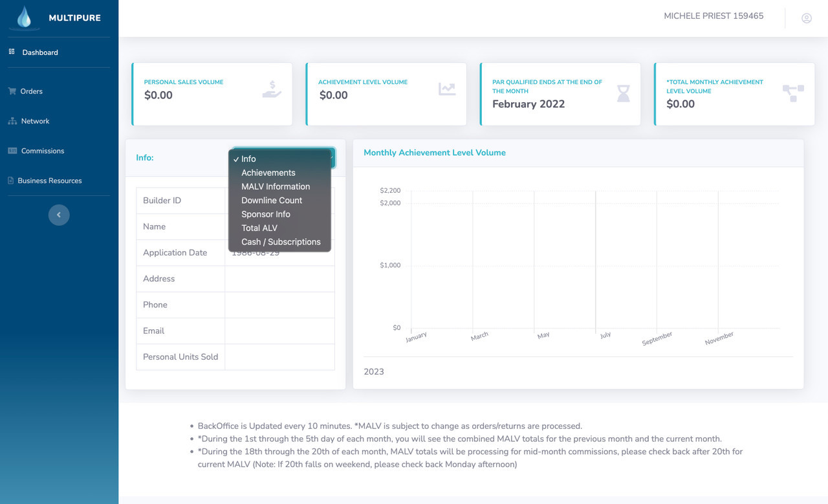The height and width of the screenshot is (504, 828).
Task: Click the Multipure water drop logo
Action: point(25,17)
